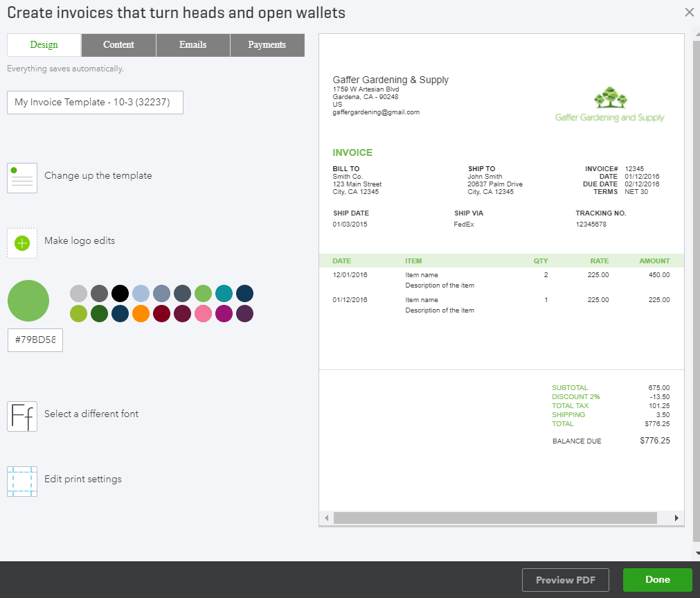Switch to the Content tab
Image resolution: width=700 pixels, height=598 pixels.
tap(118, 44)
